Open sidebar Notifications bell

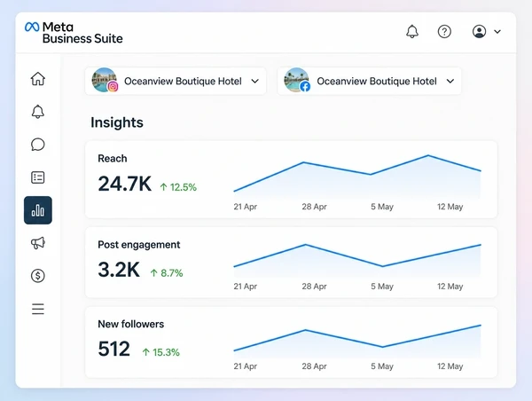37,112
